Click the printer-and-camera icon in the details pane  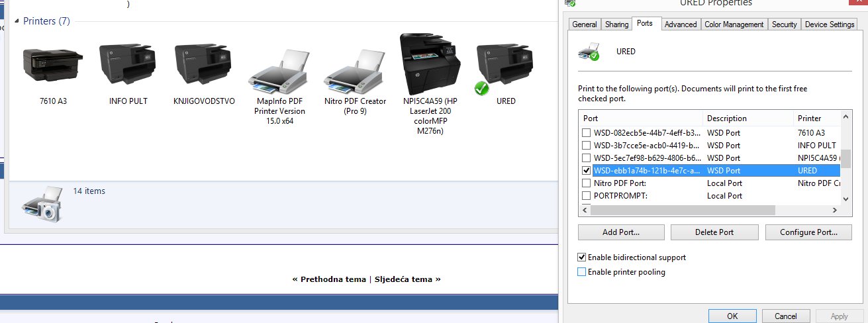coord(42,203)
